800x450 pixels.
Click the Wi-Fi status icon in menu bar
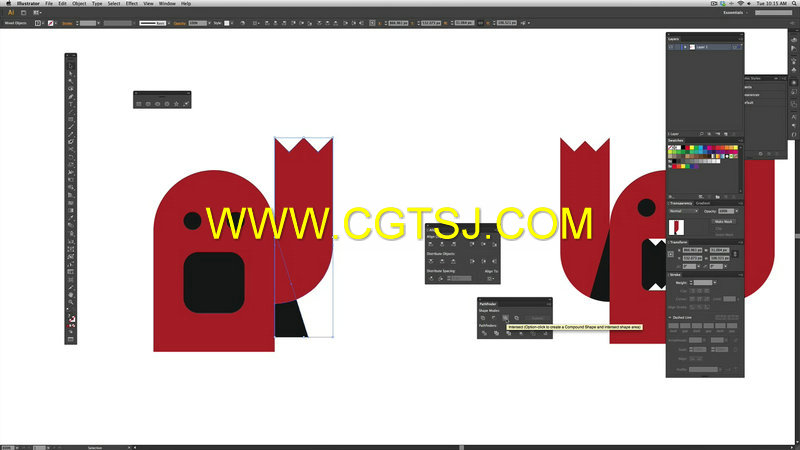point(740,4)
